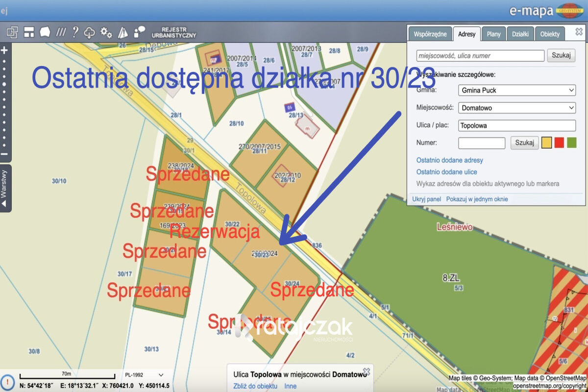Click the Leśniewo locality label

[x=455, y=227]
